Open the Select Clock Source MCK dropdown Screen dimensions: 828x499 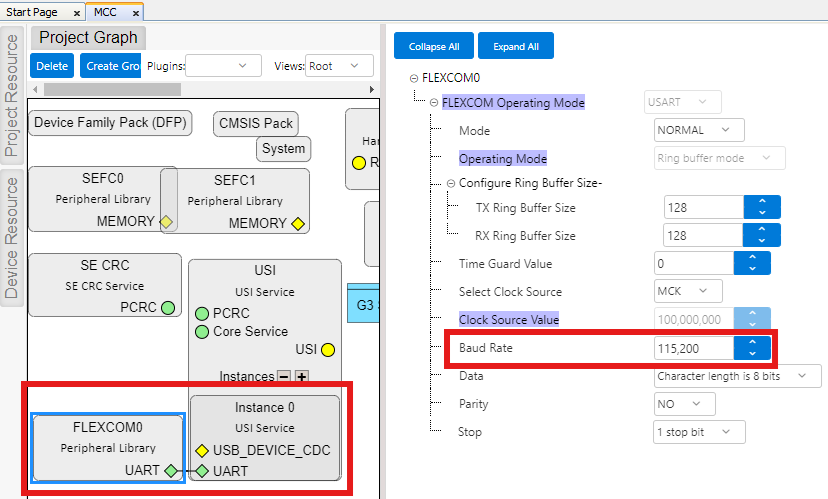(688, 291)
